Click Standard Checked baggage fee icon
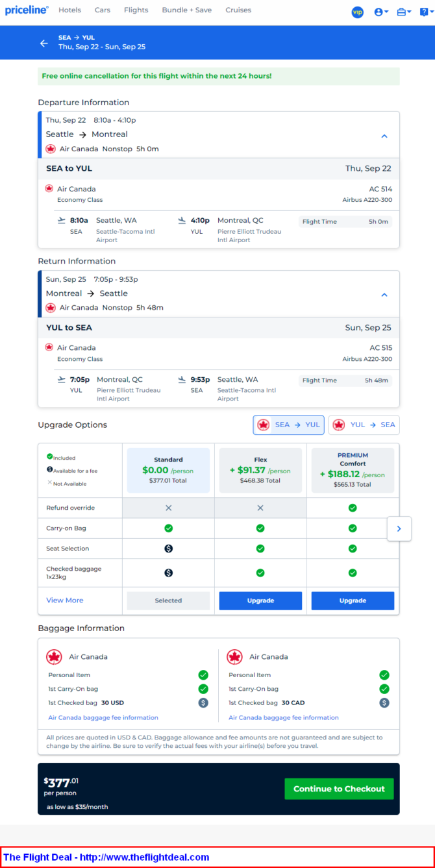 tap(168, 573)
